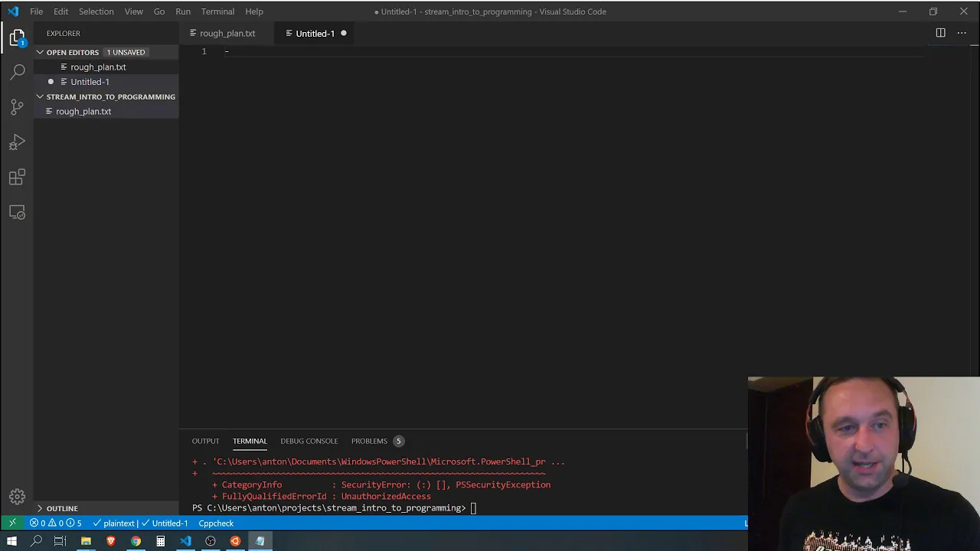Switch to the Debug Console tab
980x551 pixels.
(x=309, y=441)
